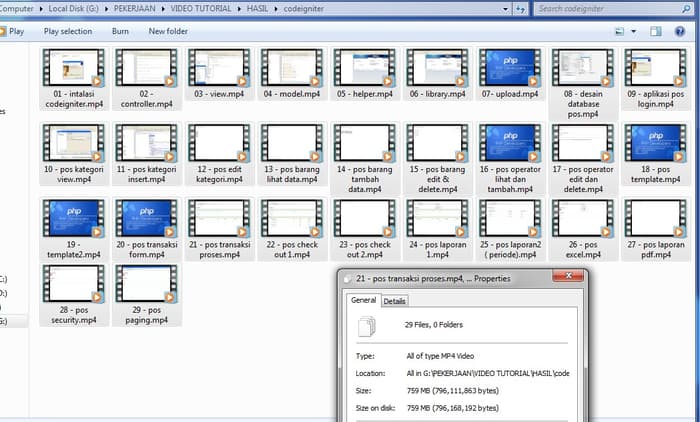Refresh the current folder view
The height and width of the screenshot is (422, 700).
click(520, 9)
